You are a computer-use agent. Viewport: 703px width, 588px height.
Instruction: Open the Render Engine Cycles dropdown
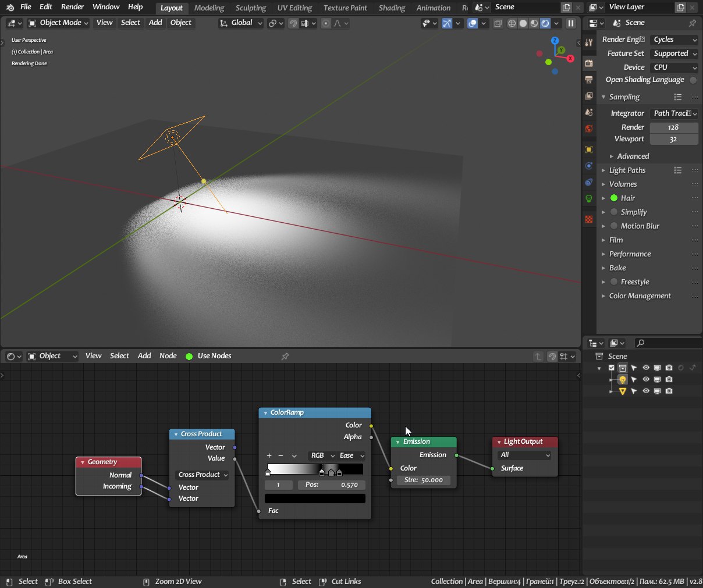[x=674, y=40]
